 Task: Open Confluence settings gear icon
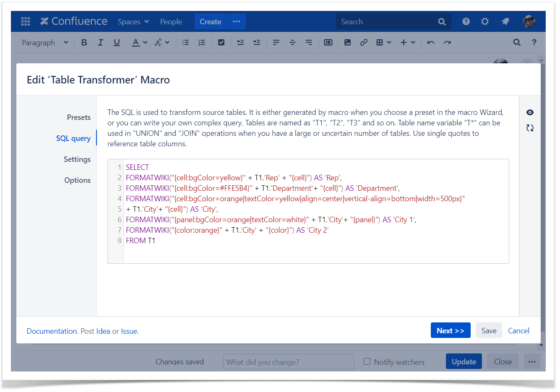click(485, 21)
